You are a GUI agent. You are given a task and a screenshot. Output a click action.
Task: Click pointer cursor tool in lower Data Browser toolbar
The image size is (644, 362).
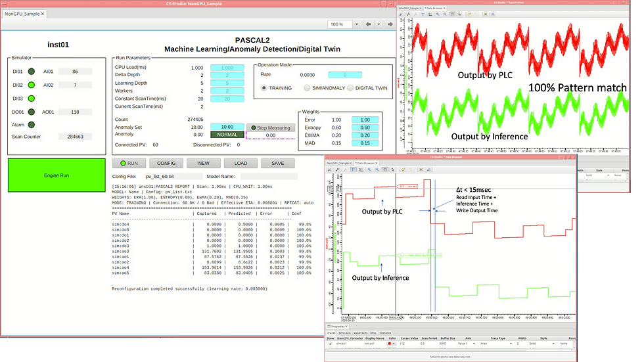[393, 170]
